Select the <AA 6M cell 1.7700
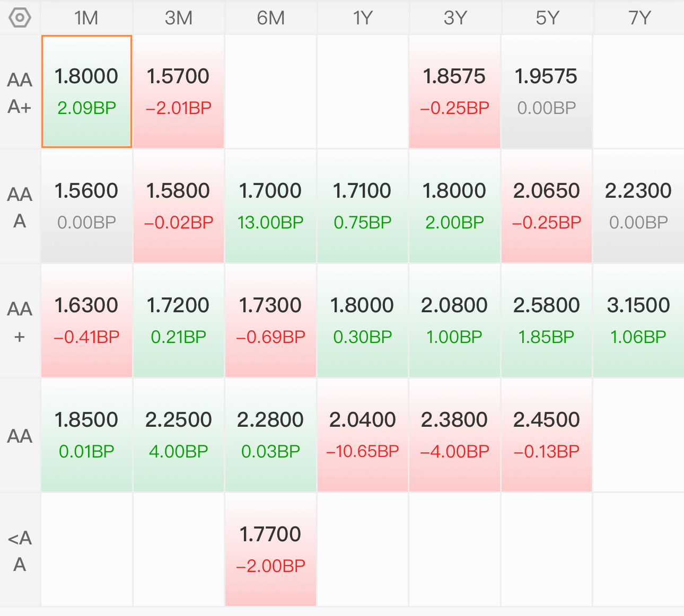This screenshot has width=684, height=616. 270,549
